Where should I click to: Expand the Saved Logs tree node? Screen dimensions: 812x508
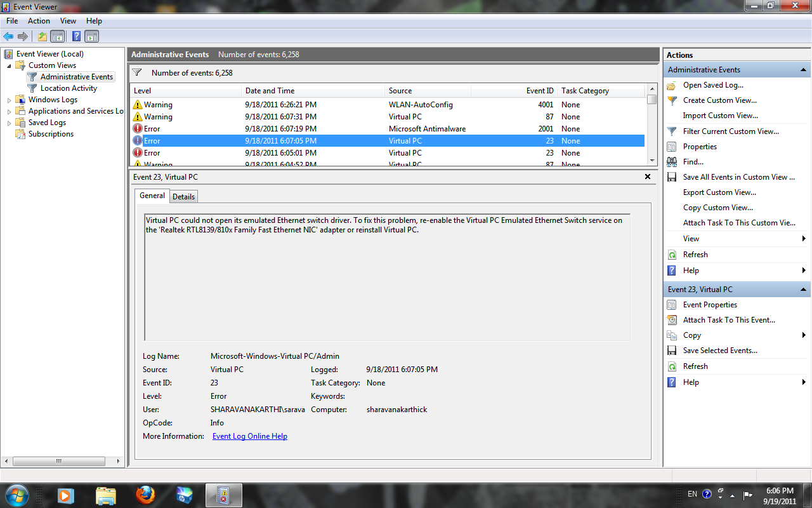(10, 123)
